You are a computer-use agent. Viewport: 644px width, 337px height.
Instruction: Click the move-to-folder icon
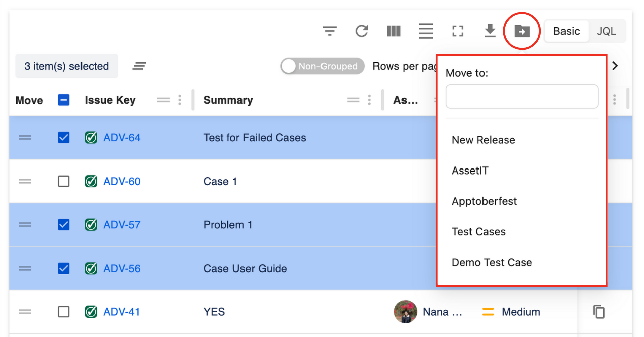522,31
